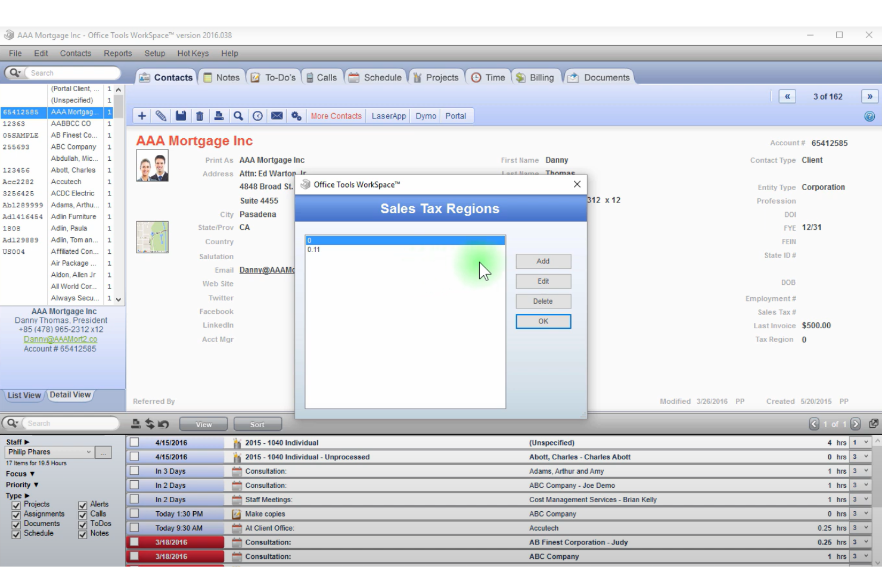Click the clock timer icon in the contact toolbar
The height and width of the screenshot is (588, 882).
(x=257, y=116)
